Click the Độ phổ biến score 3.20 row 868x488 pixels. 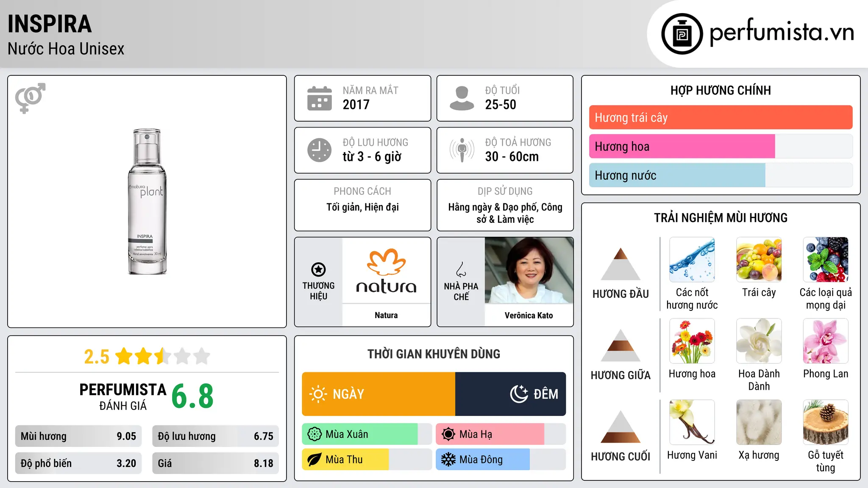tap(78, 463)
